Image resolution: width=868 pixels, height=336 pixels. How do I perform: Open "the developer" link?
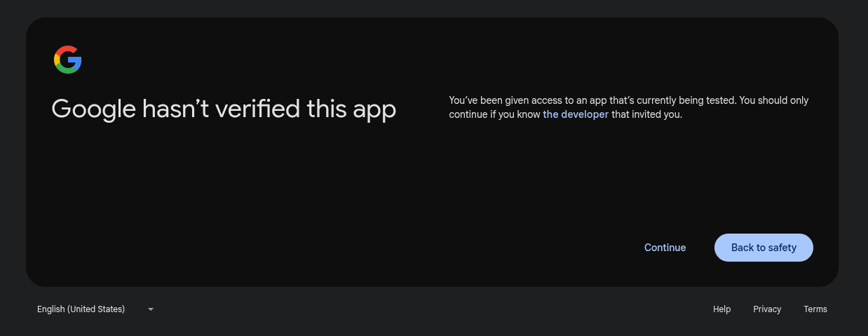[576, 114]
